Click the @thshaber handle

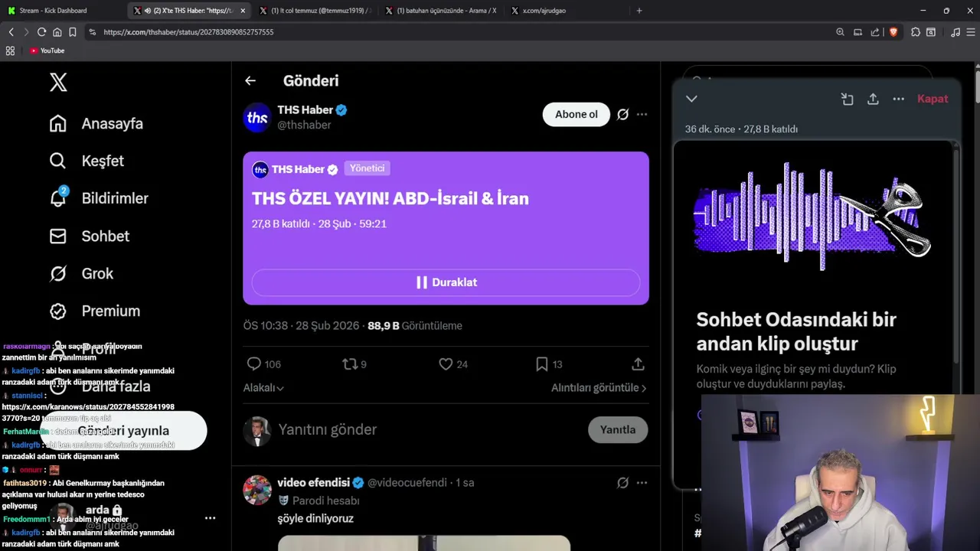click(x=304, y=125)
